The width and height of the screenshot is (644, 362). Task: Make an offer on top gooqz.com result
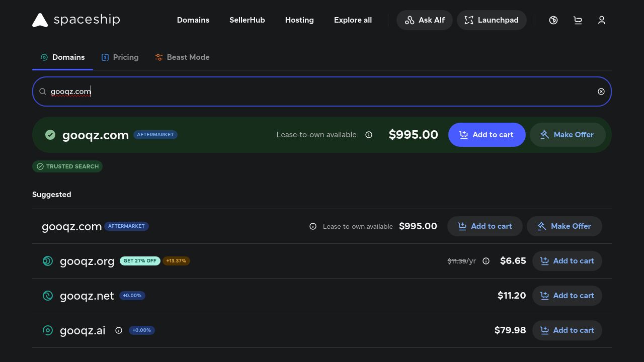(568, 135)
